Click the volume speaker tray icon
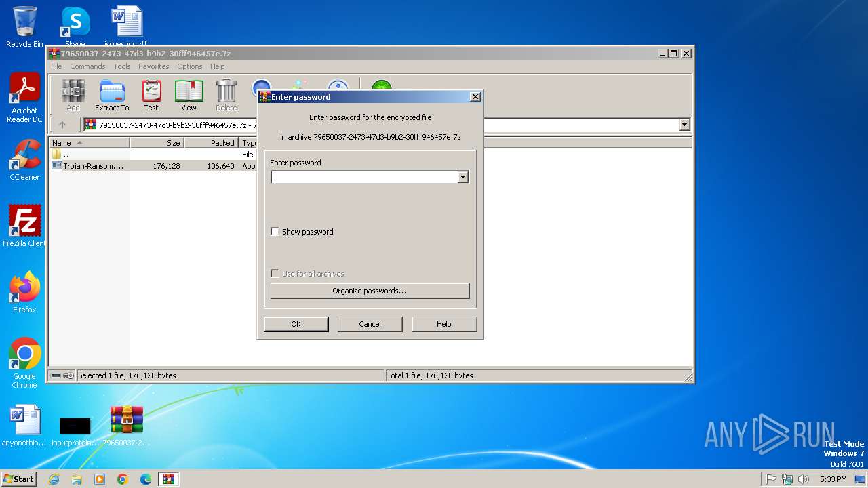 coord(804,479)
